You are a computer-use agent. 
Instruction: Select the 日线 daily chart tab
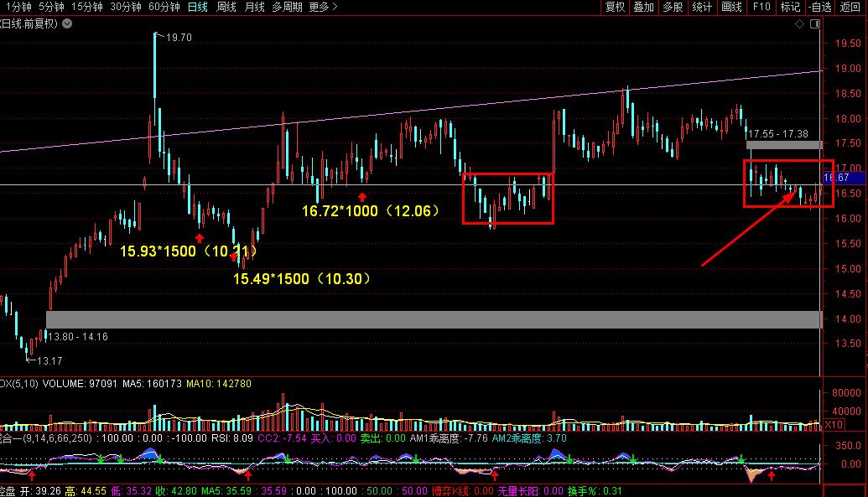tap(198, 8)
